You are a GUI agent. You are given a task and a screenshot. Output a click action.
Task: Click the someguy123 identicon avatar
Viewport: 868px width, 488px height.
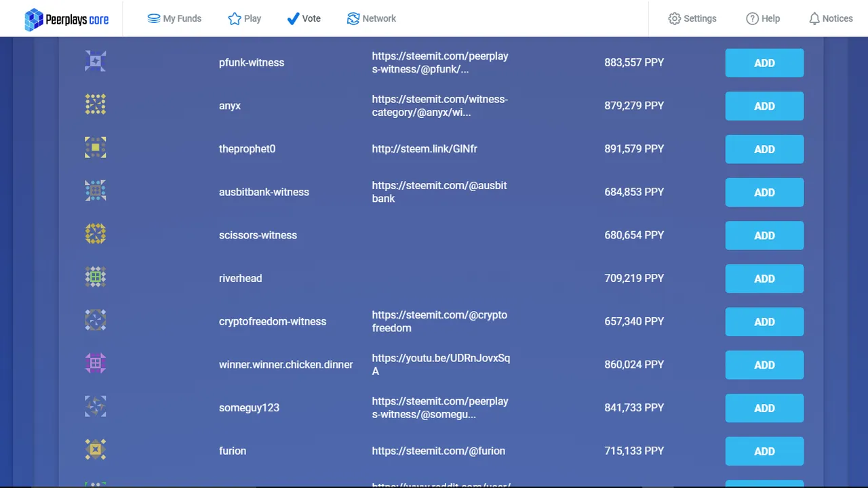(96, 406)
